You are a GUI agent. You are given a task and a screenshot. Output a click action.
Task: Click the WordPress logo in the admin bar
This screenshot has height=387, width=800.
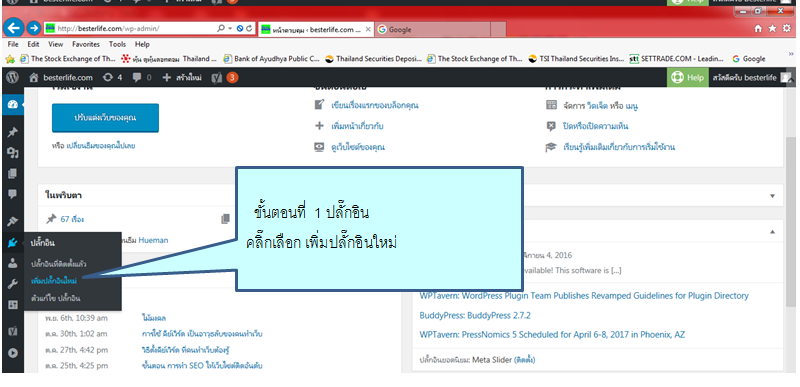coord(13,78)
